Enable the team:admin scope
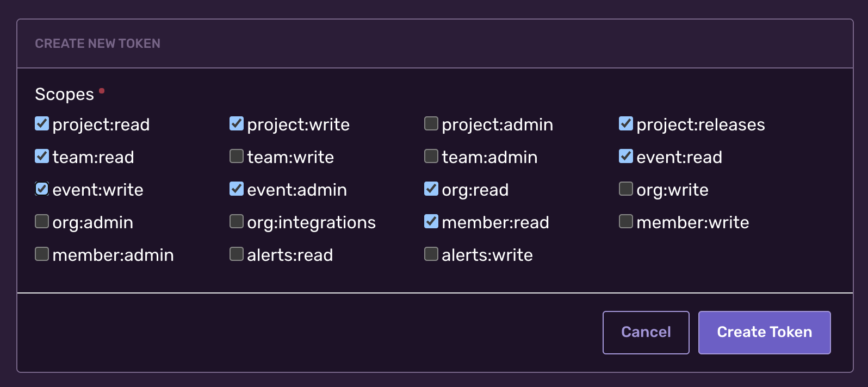 pos(431,156)
